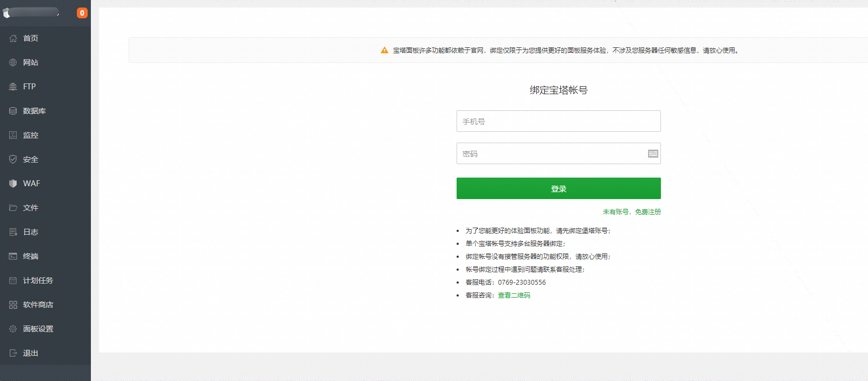
Task: Click the panel logo in sidebar header
Action: (x=6, y=13)
